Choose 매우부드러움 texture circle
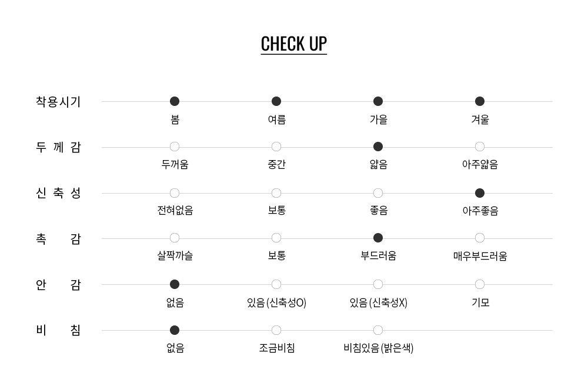The image size is (588, 389). click(480, 238)
